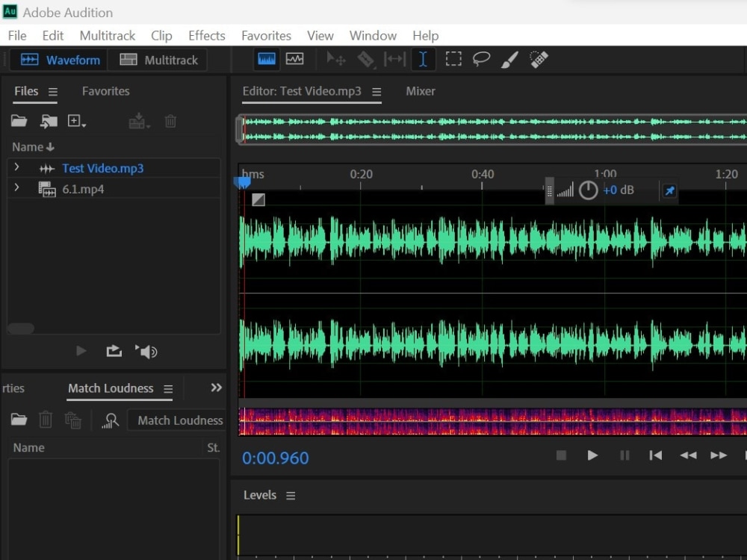Click the Fast Forward button

(x=719, y=455)
